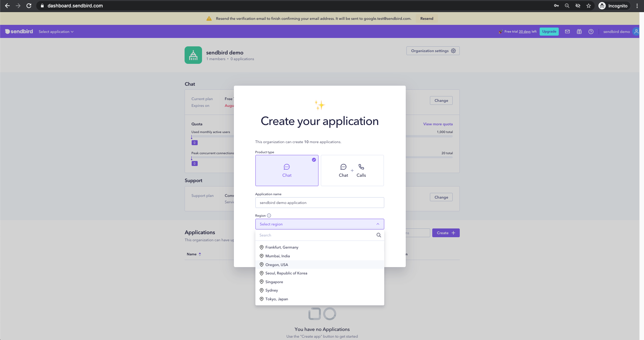Click peak concurrent connections quota bar

pos(213,157)
